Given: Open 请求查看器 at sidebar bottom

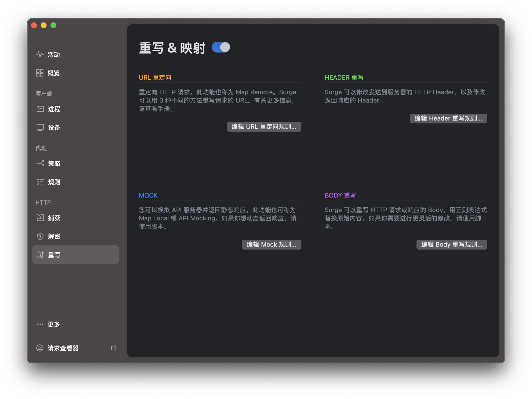Looking at the screenshot, I should pyautogui.click(x=63, y=348).
